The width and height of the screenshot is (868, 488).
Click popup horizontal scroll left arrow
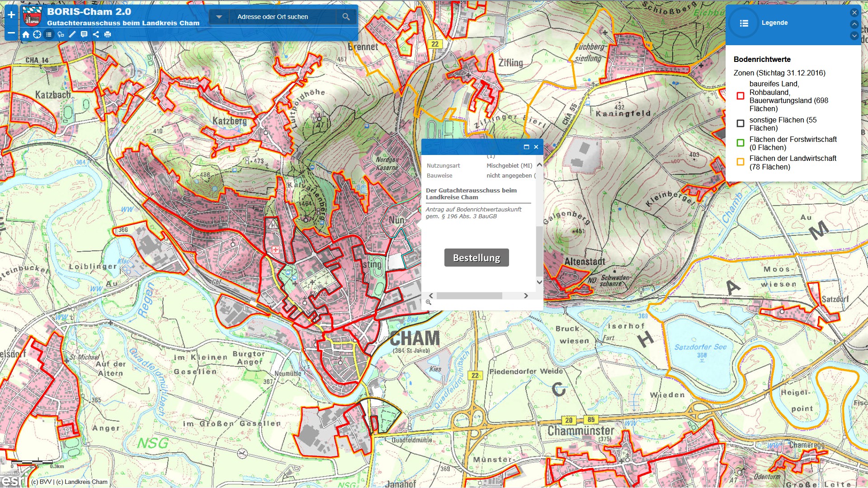[x=431, y=296]
